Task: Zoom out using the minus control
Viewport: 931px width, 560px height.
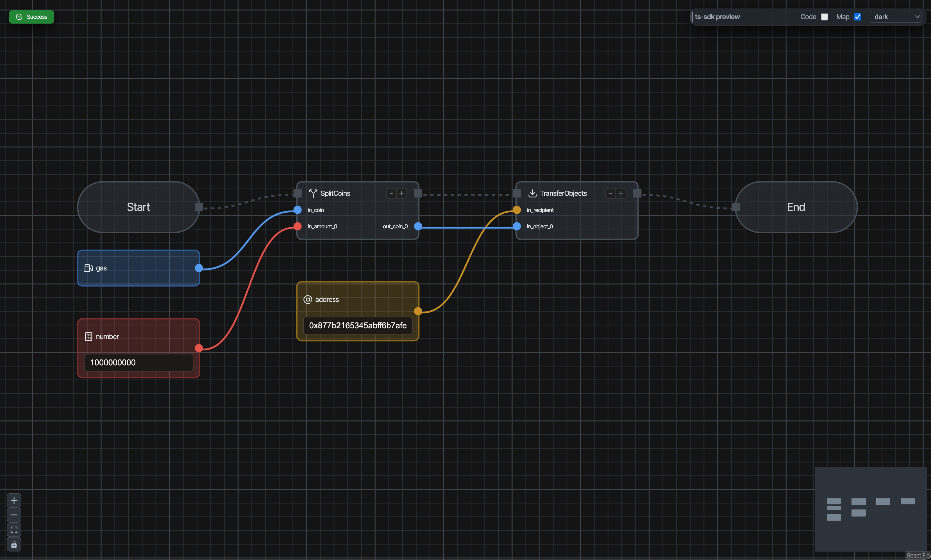Action: click(14, 515)
